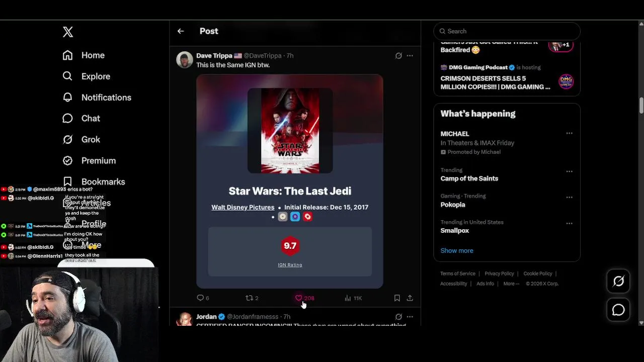Open the Camp of the Saints trend

(469, 178)
